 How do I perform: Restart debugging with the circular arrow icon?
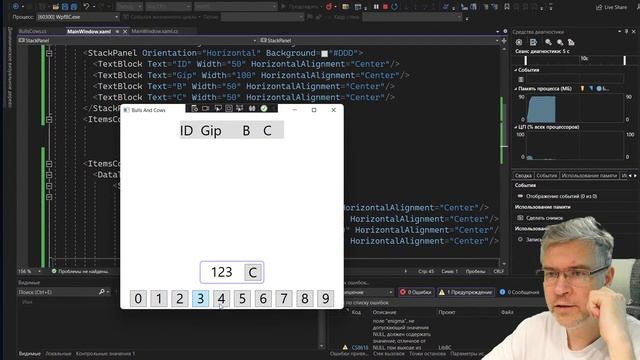coord(394,7)
